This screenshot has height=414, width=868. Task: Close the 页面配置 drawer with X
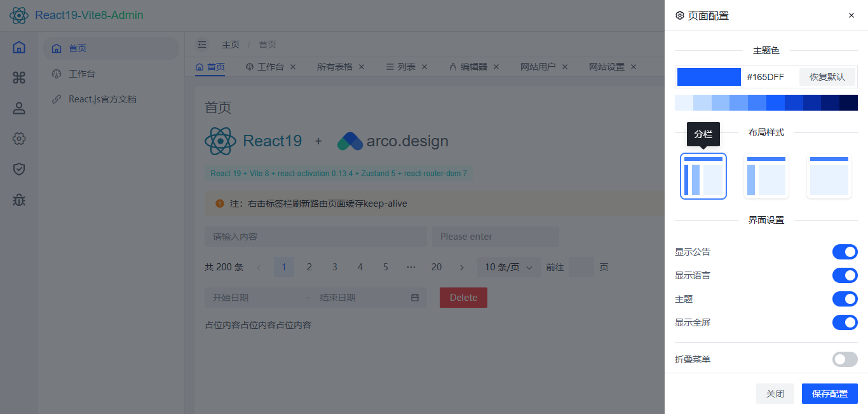851,15
